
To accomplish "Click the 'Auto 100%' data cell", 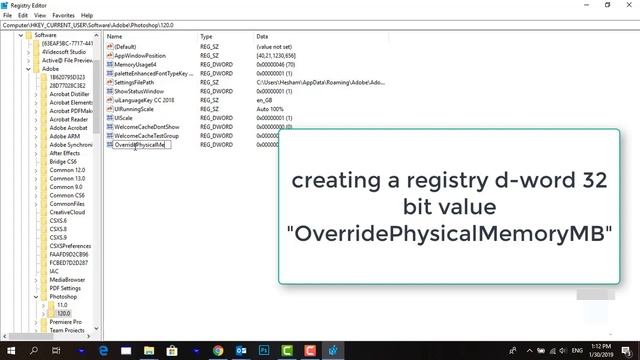I will [x=270, y=109].
